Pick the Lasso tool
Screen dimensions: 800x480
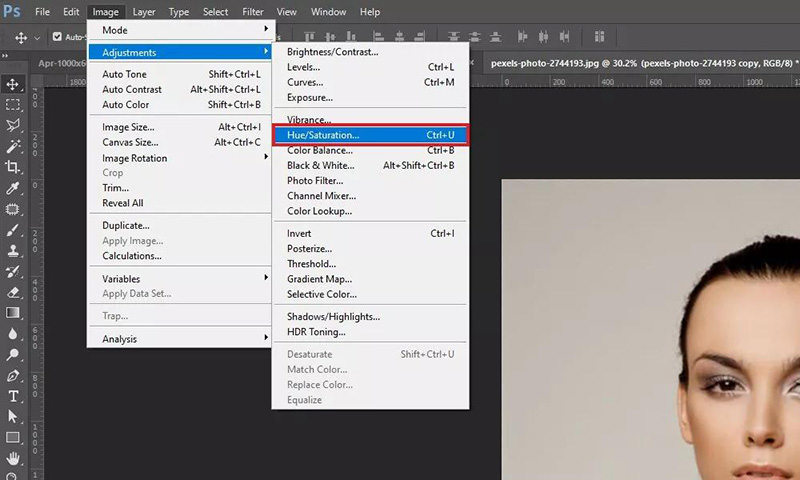point(14,125)
